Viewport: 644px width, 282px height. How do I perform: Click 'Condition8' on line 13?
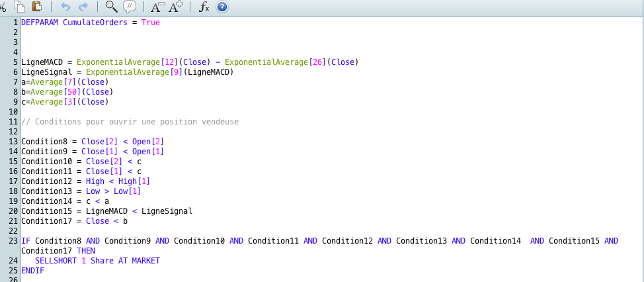(x=44, y=142)
